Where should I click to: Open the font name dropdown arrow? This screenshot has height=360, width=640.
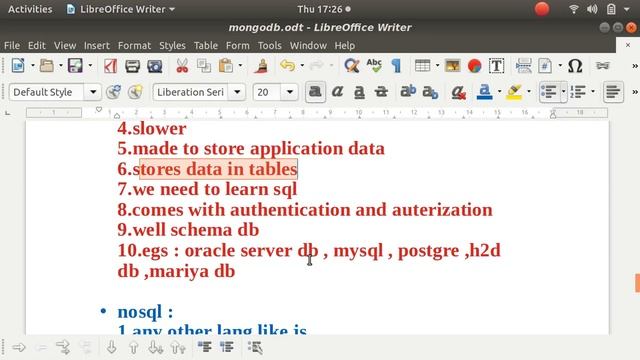237,92
